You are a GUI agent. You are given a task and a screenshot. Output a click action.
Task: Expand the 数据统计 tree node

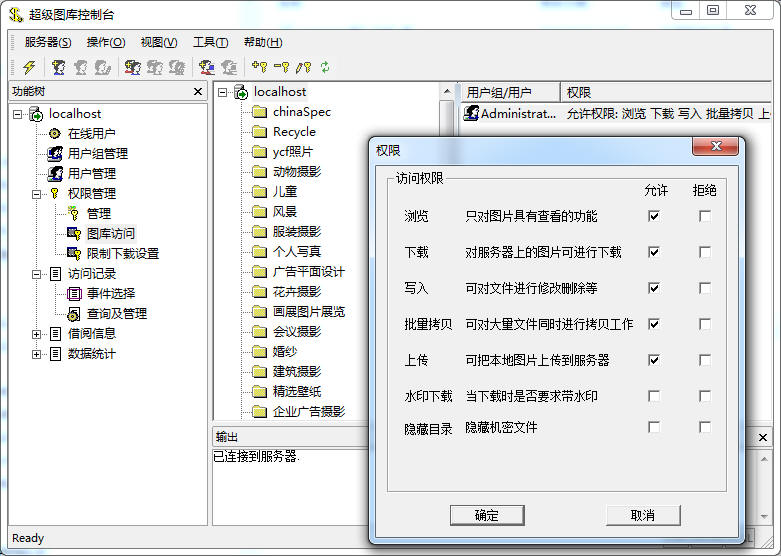pyautogui.click(x=37, y=353)
